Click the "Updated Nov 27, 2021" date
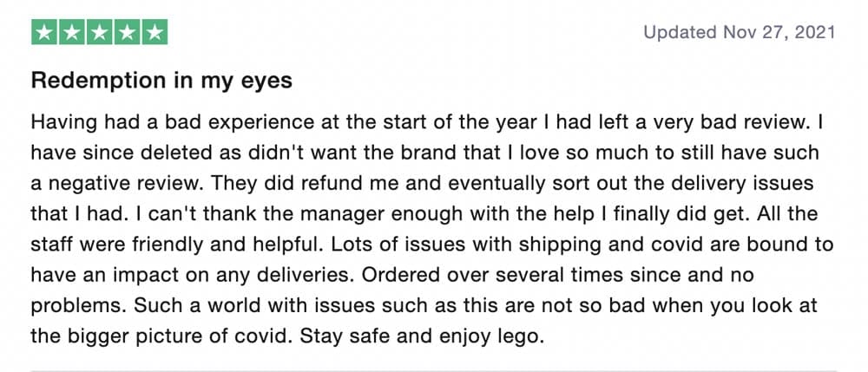The height and width of the screenshot is (372, 868). [x=739, y=33]
